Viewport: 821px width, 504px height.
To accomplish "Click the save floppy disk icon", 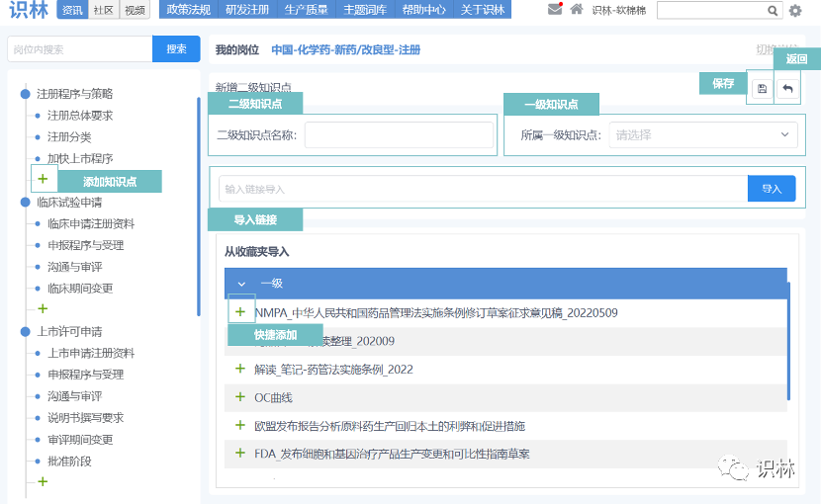I will click(762, 89).
